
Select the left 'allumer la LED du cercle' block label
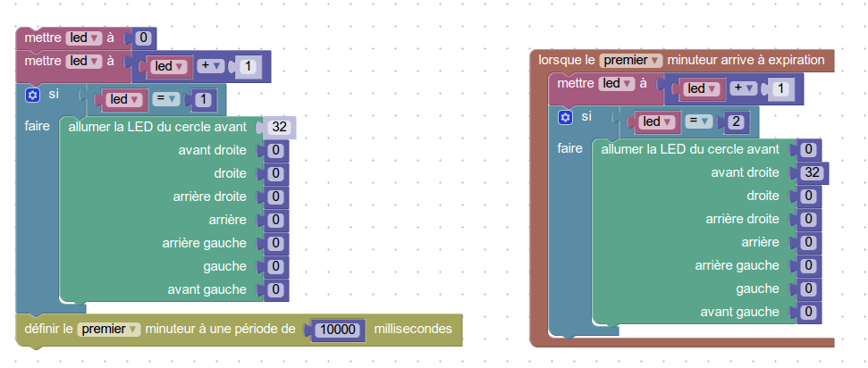click(x=156, y=127)
